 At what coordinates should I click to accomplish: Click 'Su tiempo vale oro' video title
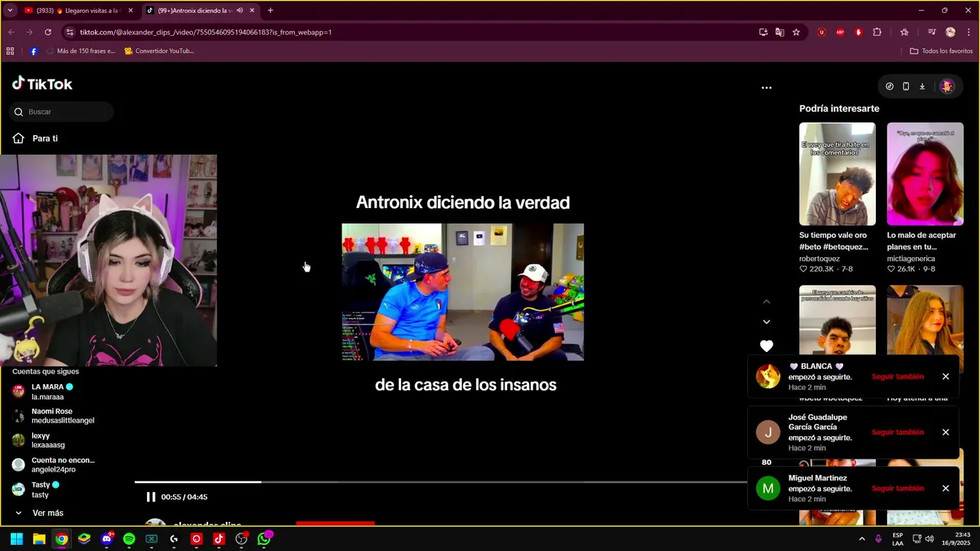pyautogui.click(x=834, y=241)
